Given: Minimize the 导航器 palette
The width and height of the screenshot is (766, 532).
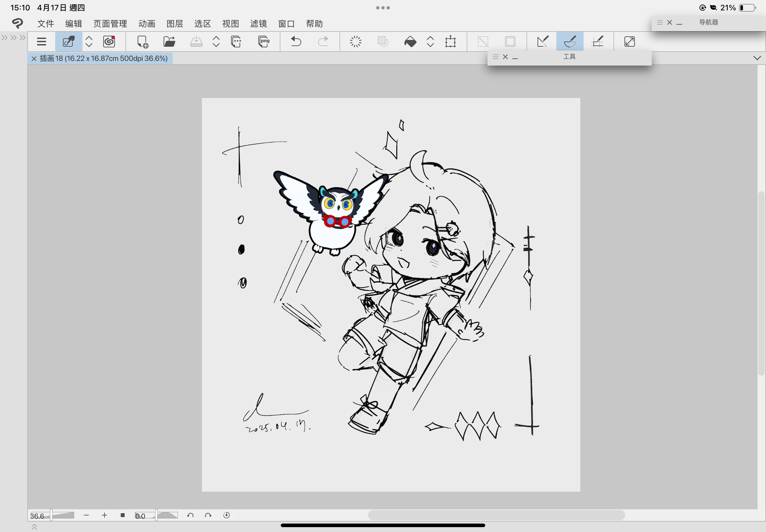Looking at the screenshot, I should (679, 23).
